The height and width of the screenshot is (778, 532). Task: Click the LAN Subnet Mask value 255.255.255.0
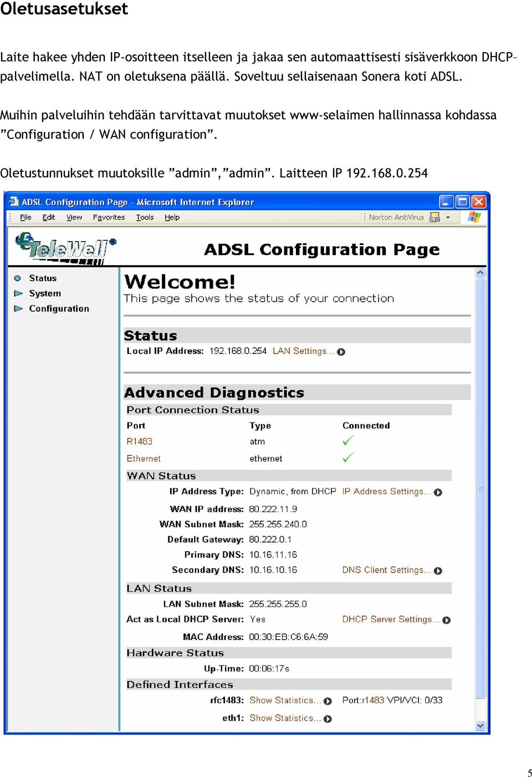coord(278,604)
